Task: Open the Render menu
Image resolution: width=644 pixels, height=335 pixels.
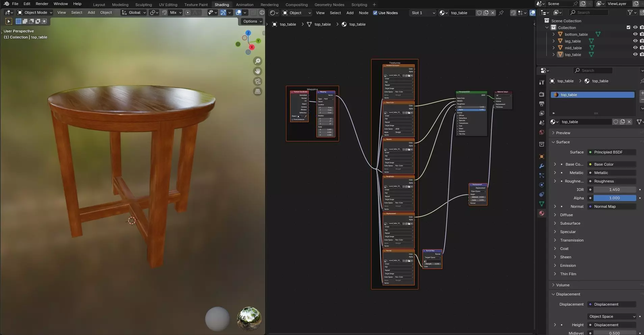Action: 42,4
